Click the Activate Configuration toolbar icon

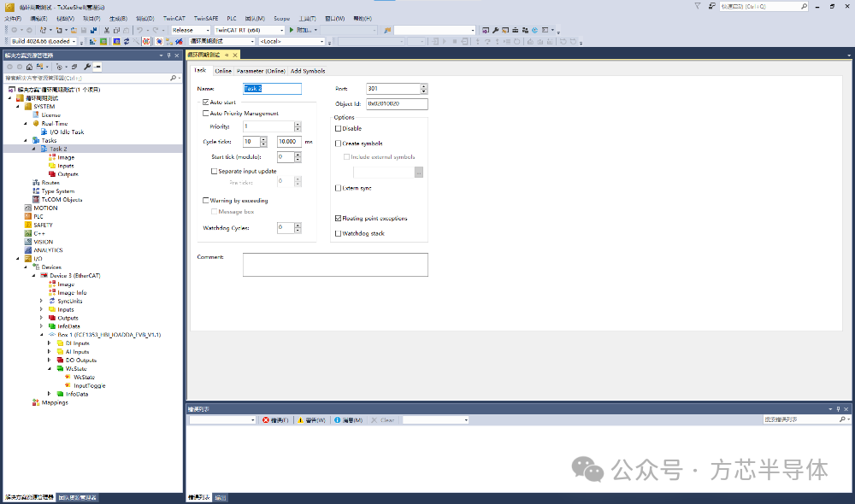(92, 41)
